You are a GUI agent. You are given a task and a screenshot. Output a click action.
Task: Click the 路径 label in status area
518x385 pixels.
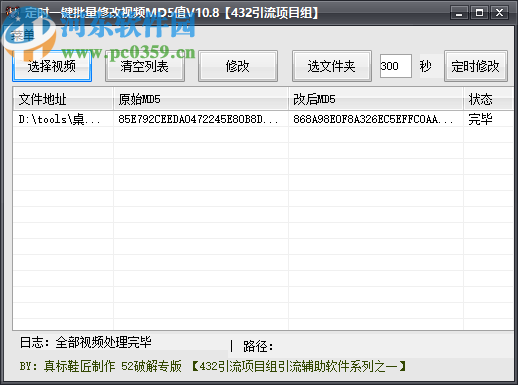[258, 346]
